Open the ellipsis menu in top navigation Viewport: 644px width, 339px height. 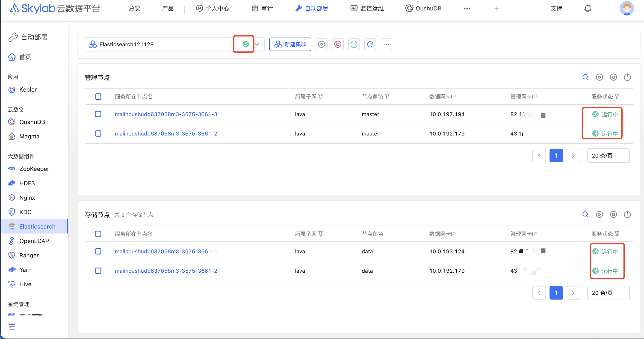click(467, 9)
